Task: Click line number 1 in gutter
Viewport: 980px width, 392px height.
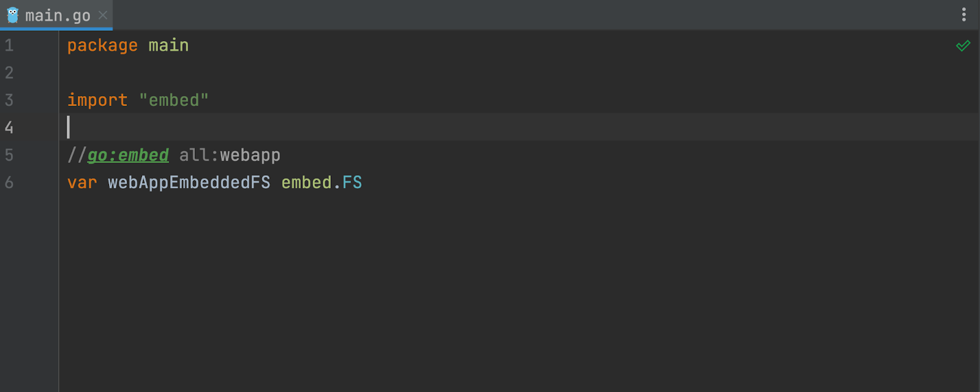Action: (9, 45)
